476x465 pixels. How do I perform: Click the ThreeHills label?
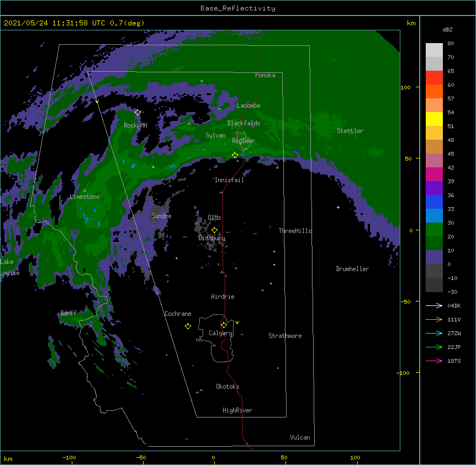click(x=295, y=231)
